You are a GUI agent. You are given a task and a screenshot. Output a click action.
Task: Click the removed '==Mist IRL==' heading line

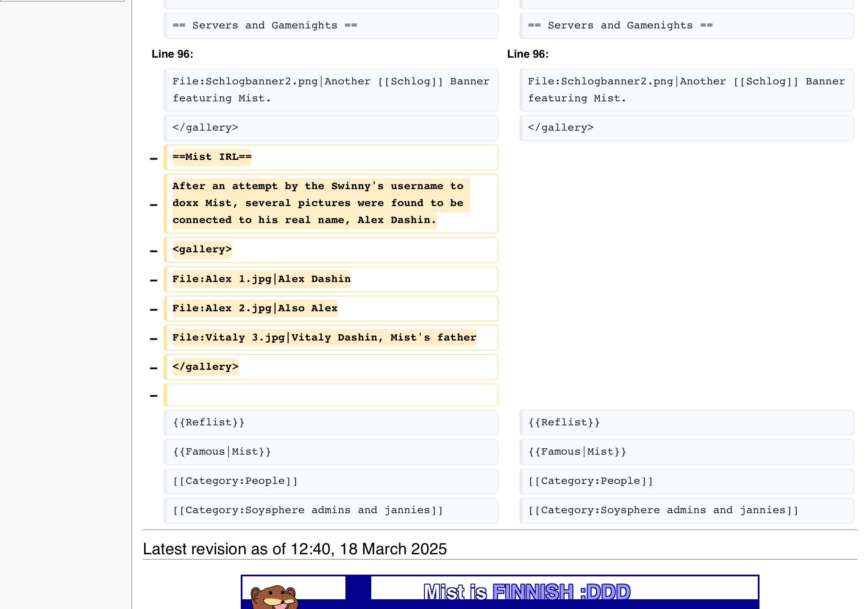tap(331, 157)
